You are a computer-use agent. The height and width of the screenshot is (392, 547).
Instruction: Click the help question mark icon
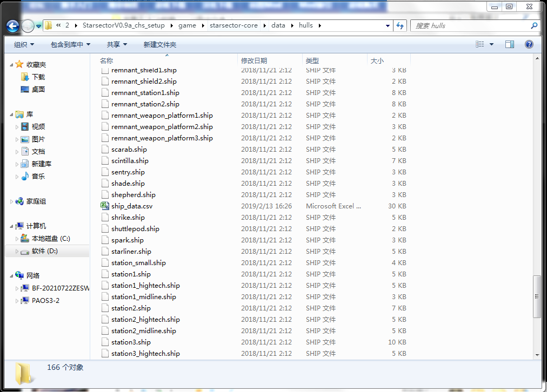coord(529,44)
